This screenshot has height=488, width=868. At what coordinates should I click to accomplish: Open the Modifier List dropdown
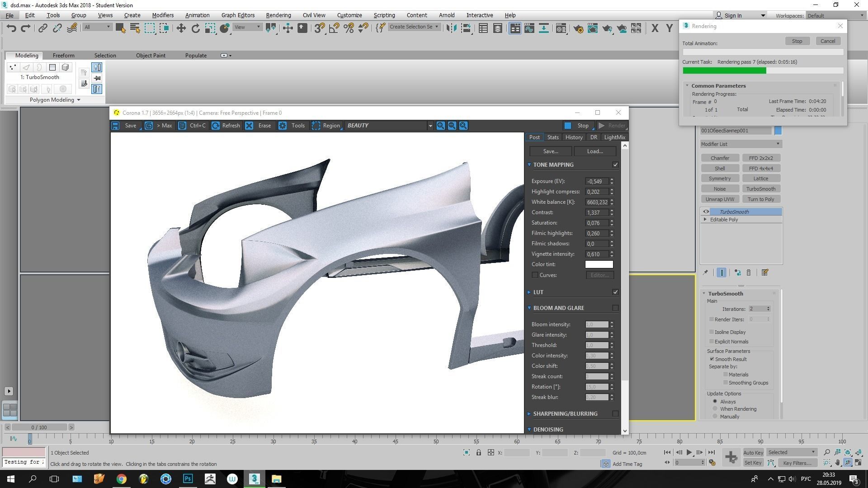pos(741,144)
